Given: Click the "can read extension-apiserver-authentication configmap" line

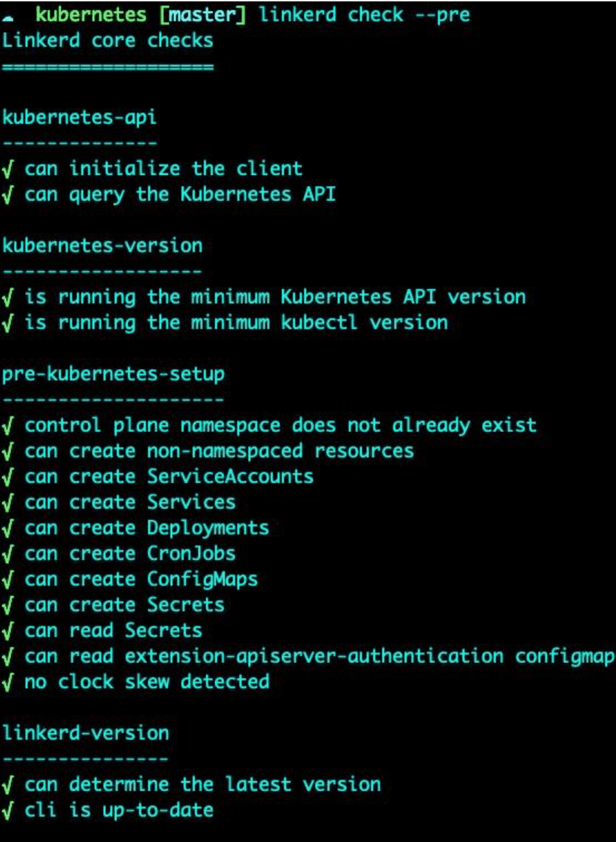Looking at the screenshot, I should click(x=320, y=656).
